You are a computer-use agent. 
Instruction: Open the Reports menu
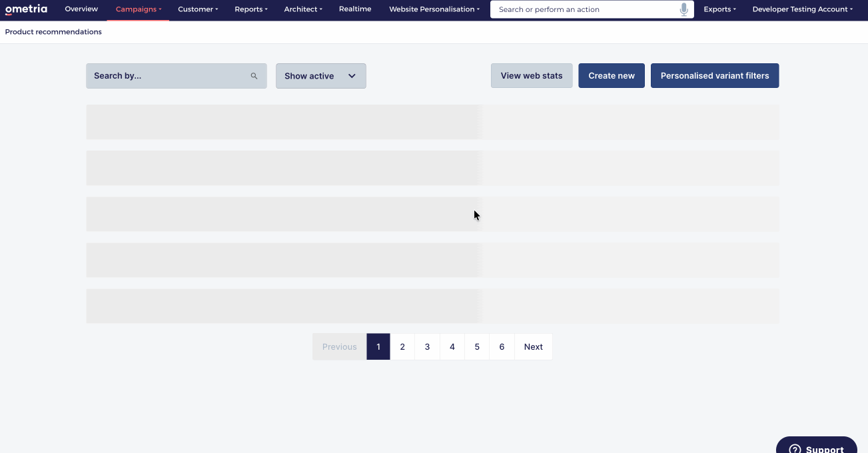click(250, 9)
